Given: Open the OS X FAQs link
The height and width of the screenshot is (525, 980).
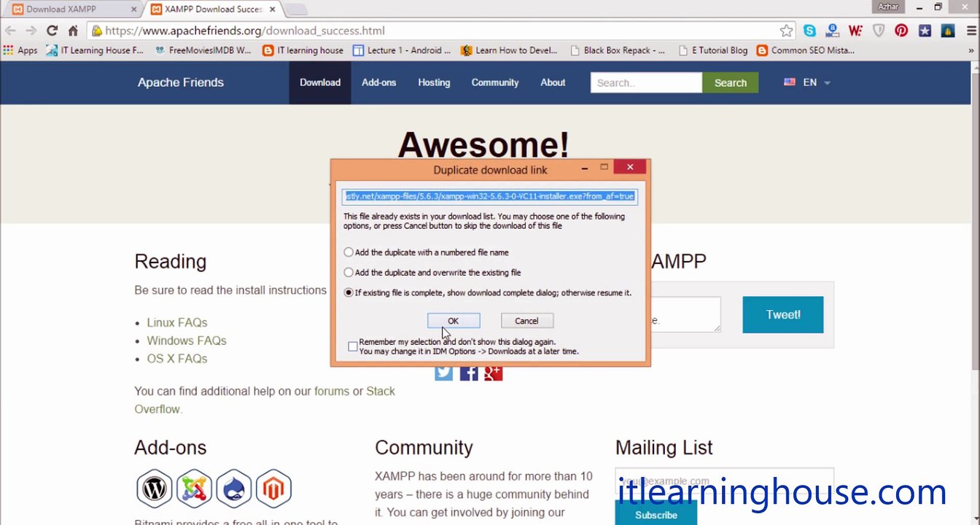Looking at the screenshot, I should [x=177, y=359].
